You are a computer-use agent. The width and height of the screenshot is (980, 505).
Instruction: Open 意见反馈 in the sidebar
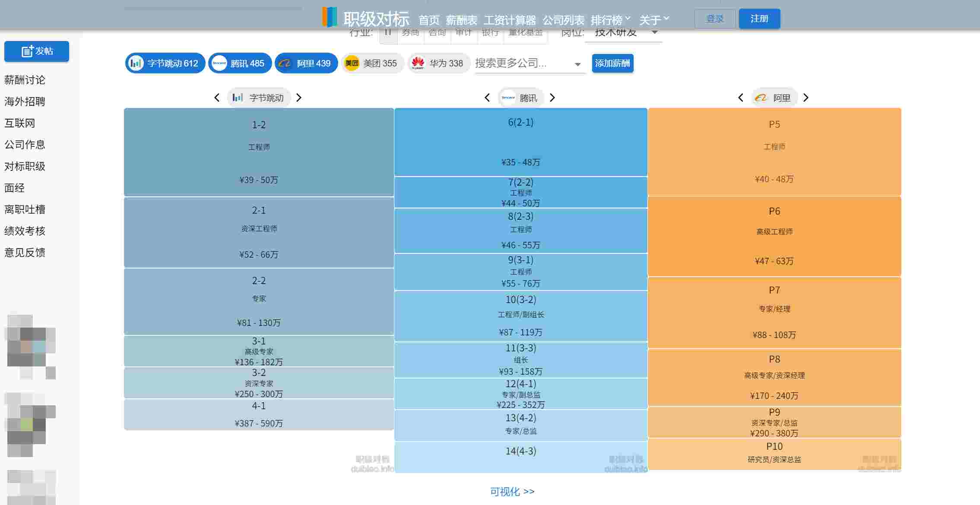(x=25, y=252)
